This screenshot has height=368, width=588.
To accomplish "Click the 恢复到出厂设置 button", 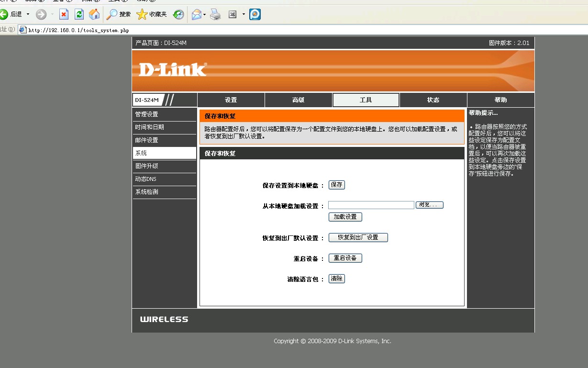I will (358, 237).
